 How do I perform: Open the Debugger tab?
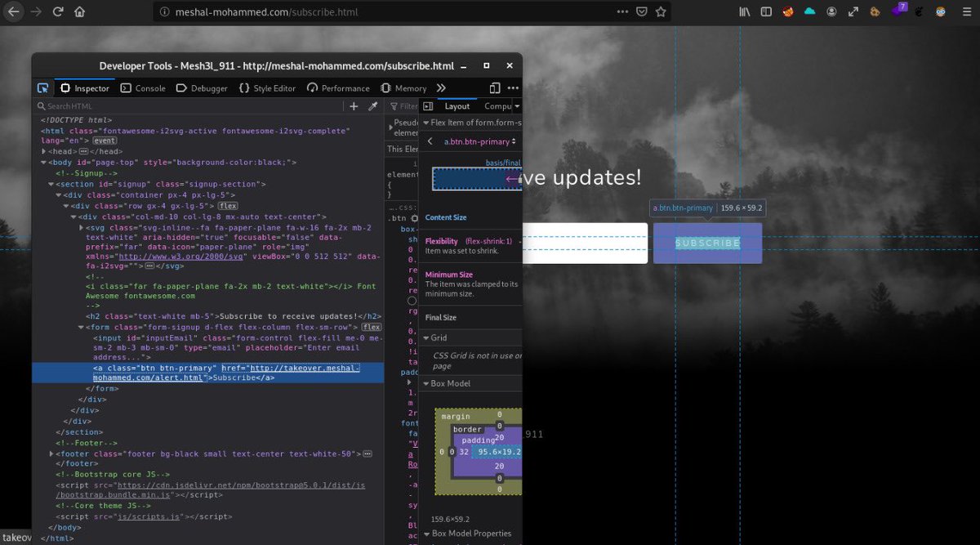coord(202,88)
